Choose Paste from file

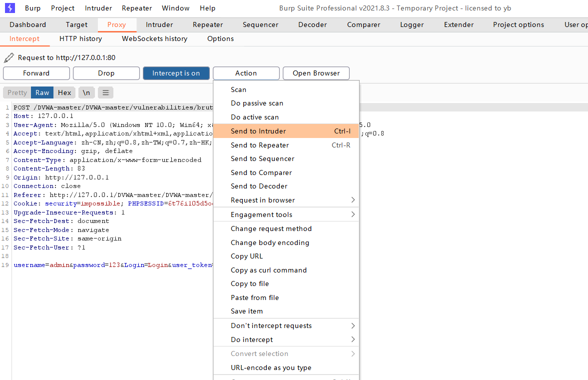click(286, 298)
